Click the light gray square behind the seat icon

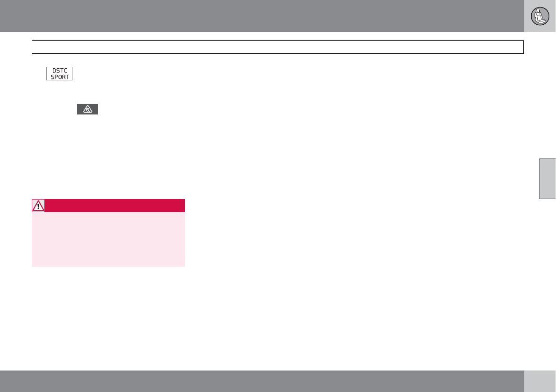(540, 16)
